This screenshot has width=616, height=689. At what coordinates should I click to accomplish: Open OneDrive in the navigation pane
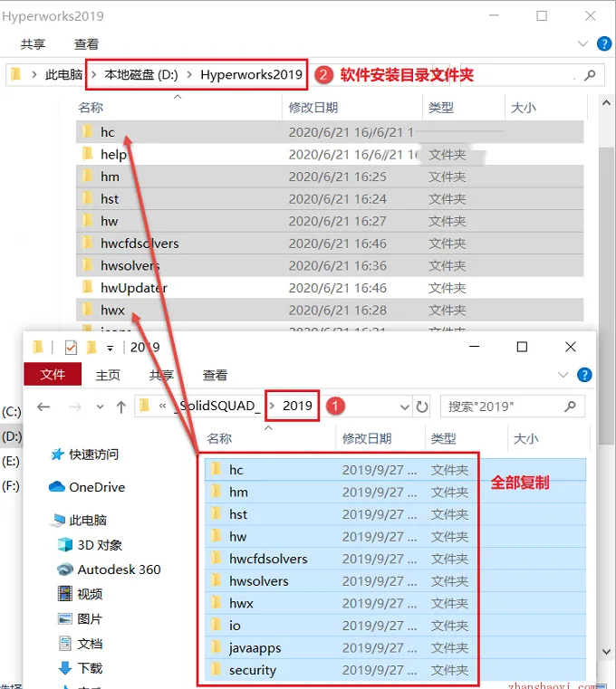tap(87, 487)
